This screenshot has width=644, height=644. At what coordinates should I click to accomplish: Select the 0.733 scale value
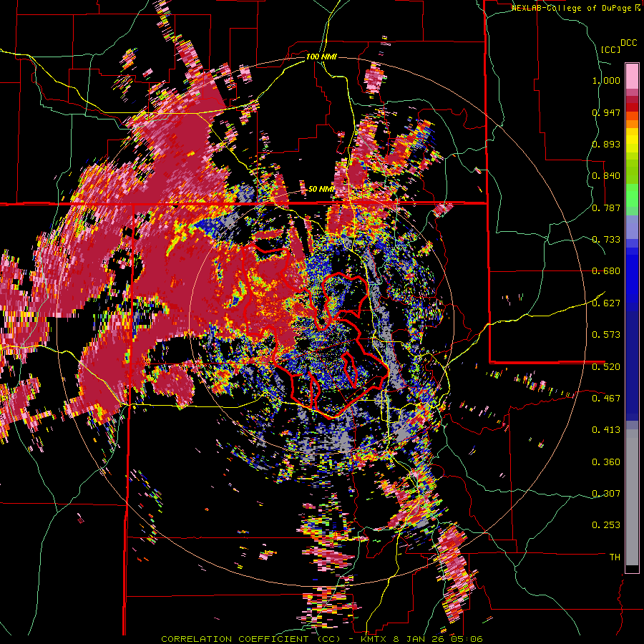coord(606,240)
